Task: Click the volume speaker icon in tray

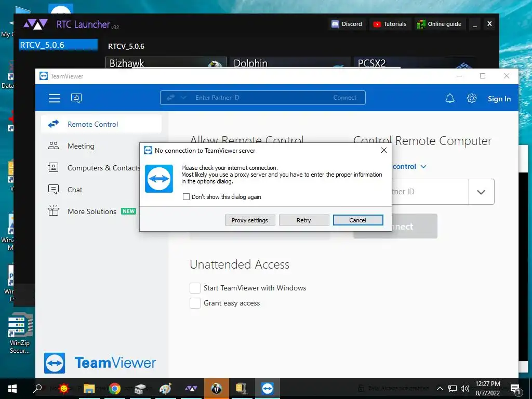Action: point(464,389)
